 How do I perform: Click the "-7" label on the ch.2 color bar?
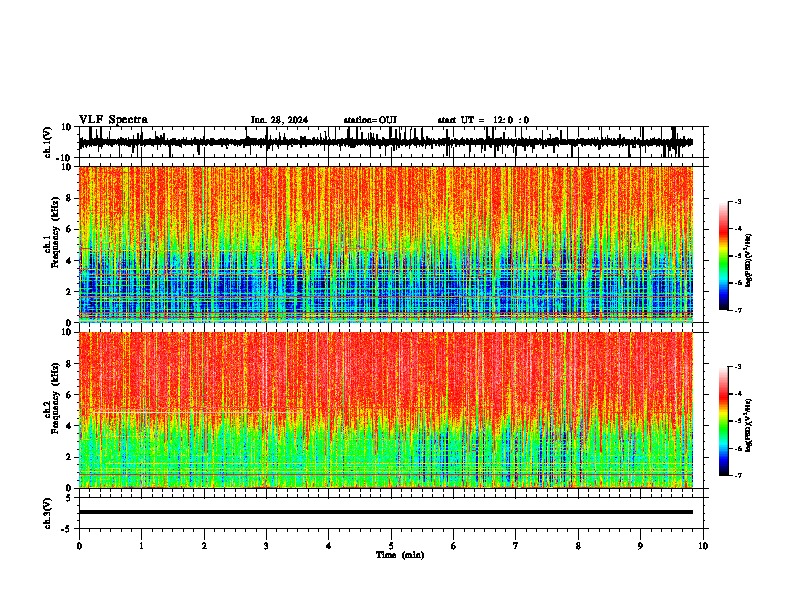coord(738,475)
